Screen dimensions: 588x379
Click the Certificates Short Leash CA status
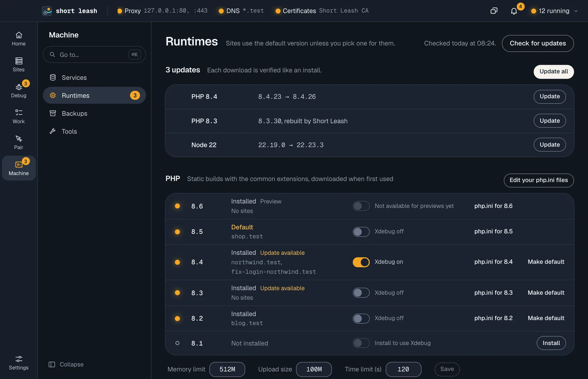click(322, 11)
